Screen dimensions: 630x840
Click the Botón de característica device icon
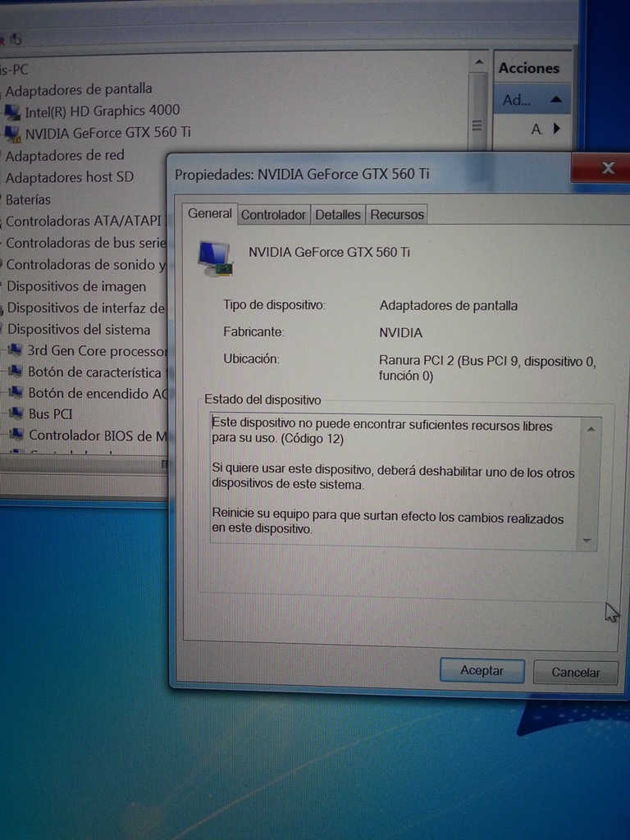click(x=16, y=371)
